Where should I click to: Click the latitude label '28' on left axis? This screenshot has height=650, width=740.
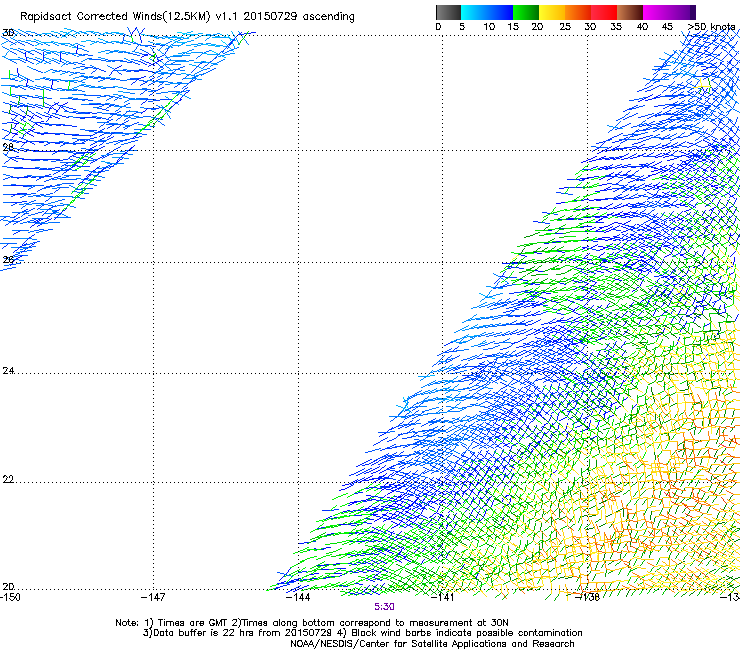pos(8,147)
